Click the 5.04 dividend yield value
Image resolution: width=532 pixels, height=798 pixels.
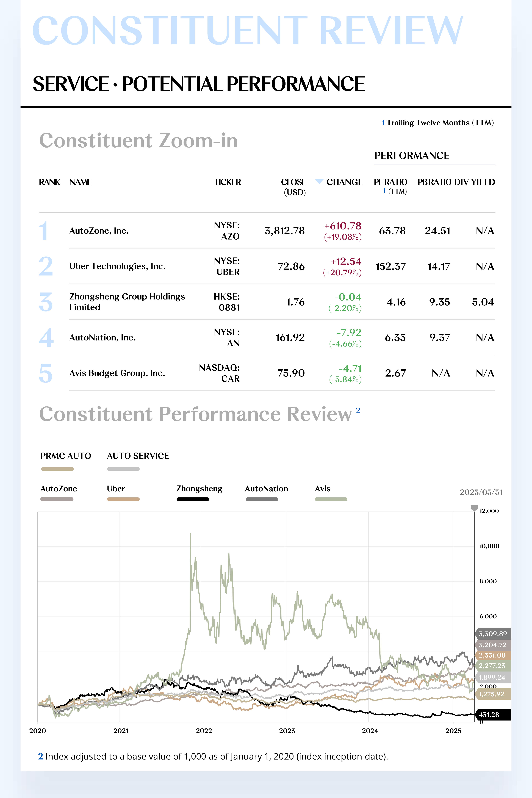483,302
